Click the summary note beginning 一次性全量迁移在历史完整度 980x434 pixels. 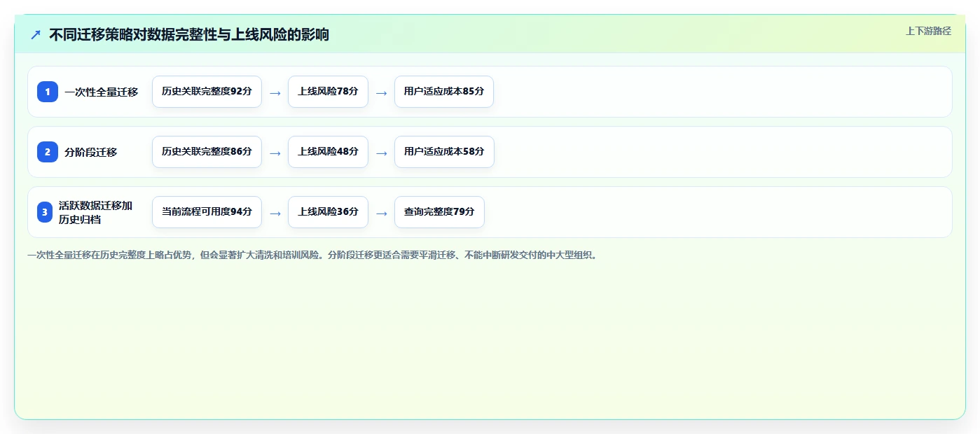pos(312,255)
